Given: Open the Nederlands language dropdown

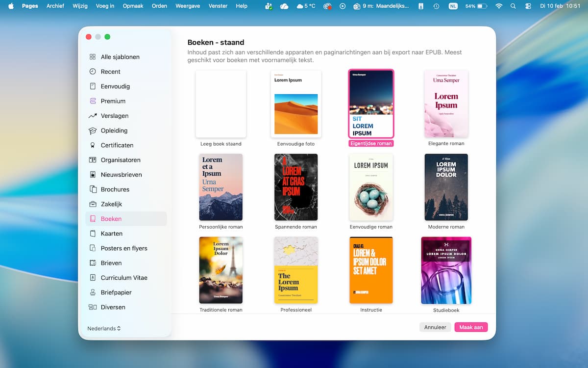Looking at the screenshot, I should tap(104, 328).
